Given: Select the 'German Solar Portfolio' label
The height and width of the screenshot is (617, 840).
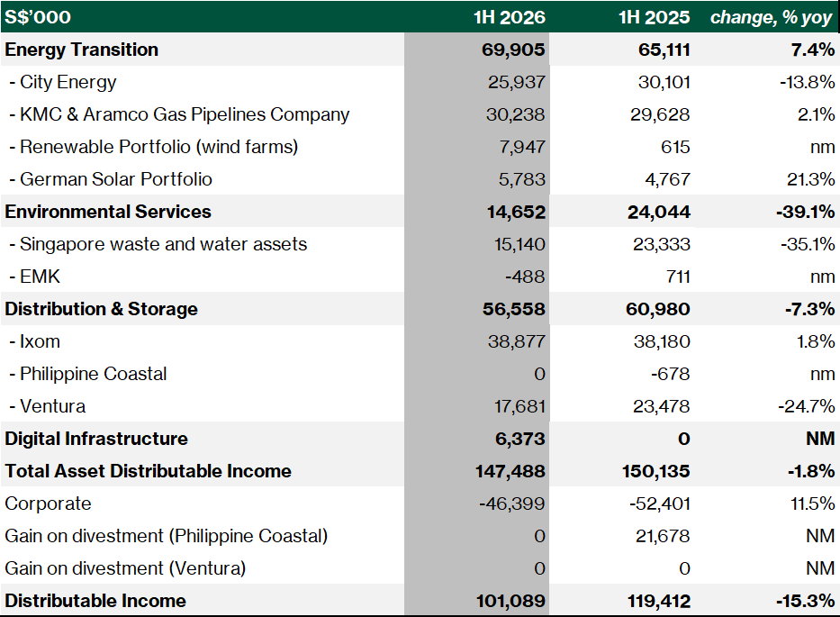Looking at the screenshot, I should click(x=116, y=179).
